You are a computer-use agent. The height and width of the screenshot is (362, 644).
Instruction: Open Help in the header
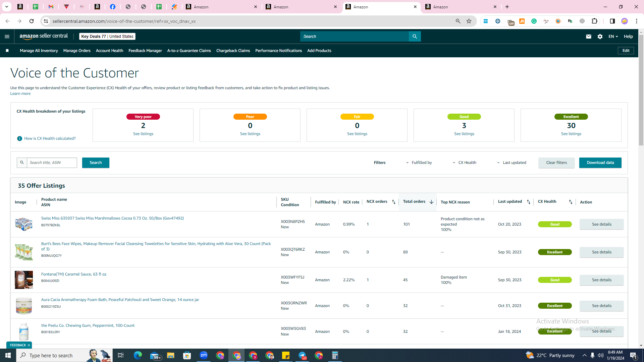point(628,37)
